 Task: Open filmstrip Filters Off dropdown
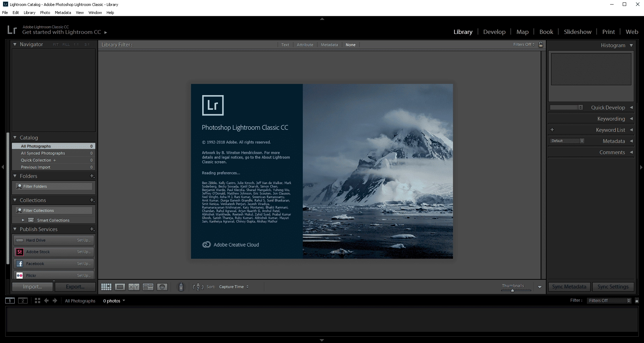609,301
